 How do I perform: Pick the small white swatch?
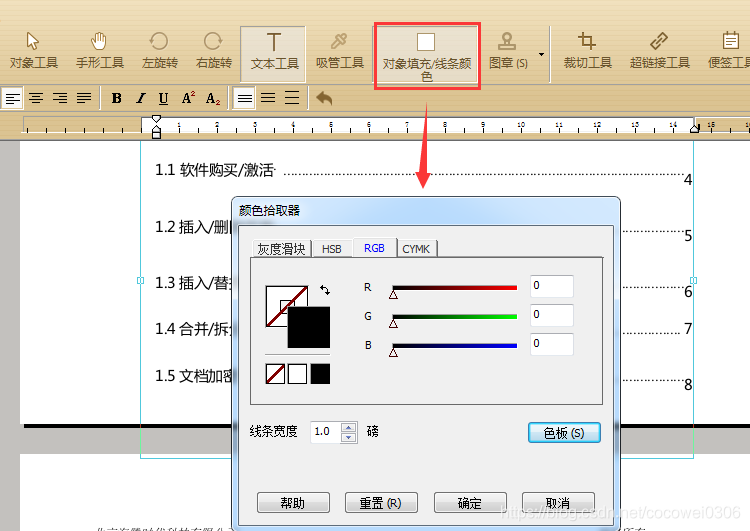298,374
